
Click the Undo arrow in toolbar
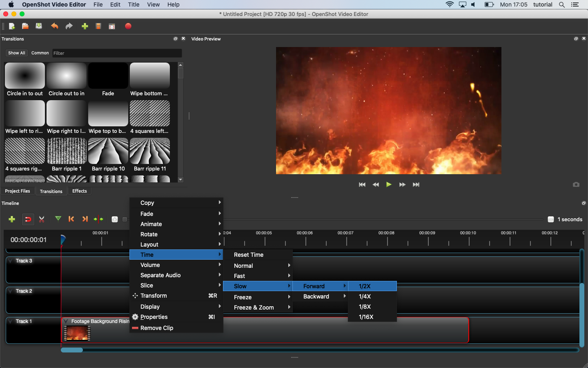(x=54, y=26)
